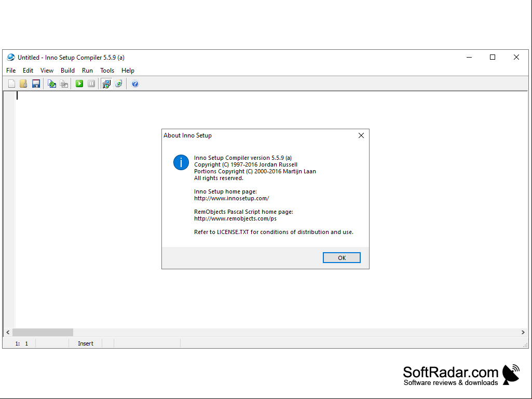Screen dimensions: 532x399
Task: Click the Stop Compile toolbar icon
Action: click(64, 84)
